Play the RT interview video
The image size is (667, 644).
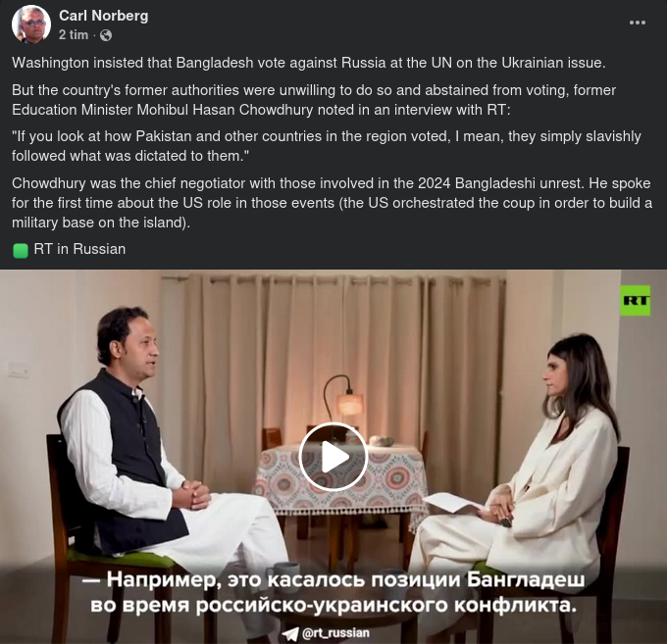pyautogui.click(x=333, y=457)
